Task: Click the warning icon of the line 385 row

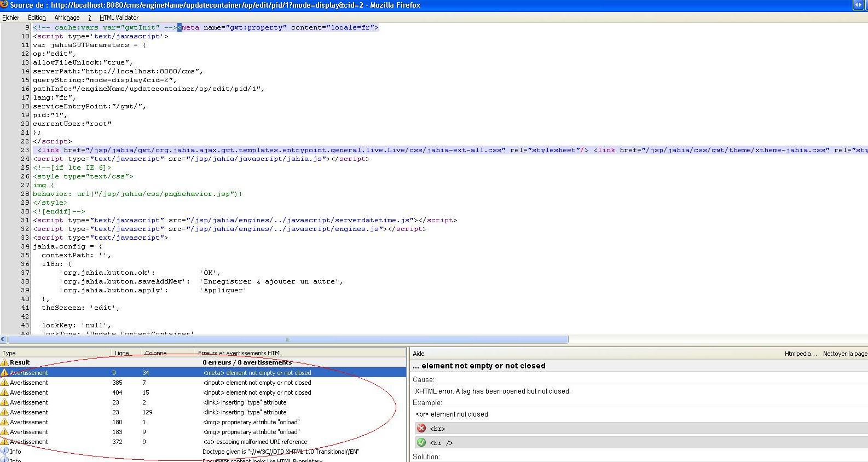Action: tap(4, 383)
